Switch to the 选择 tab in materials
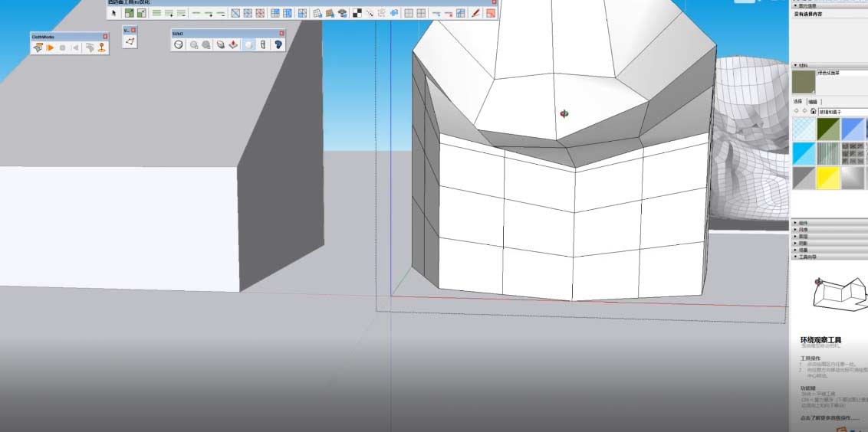 click(x=797, y=101)
